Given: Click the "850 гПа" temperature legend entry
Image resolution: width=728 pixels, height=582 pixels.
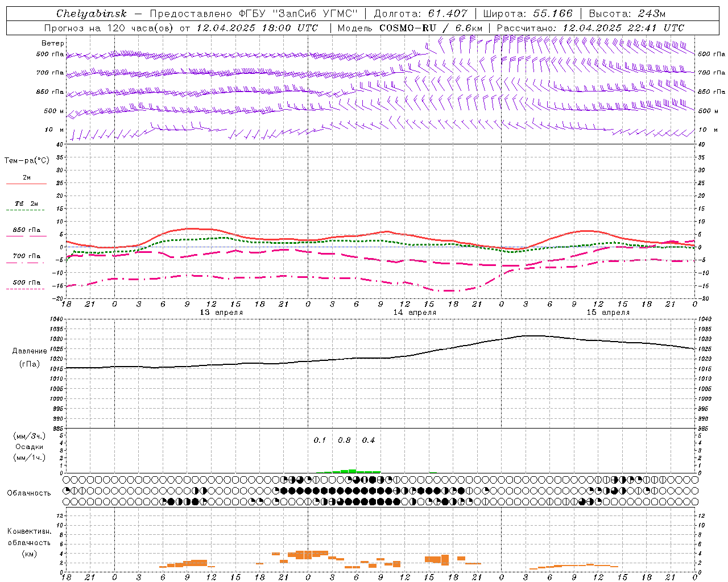Looking at the screenshot, I should [26, 230].
